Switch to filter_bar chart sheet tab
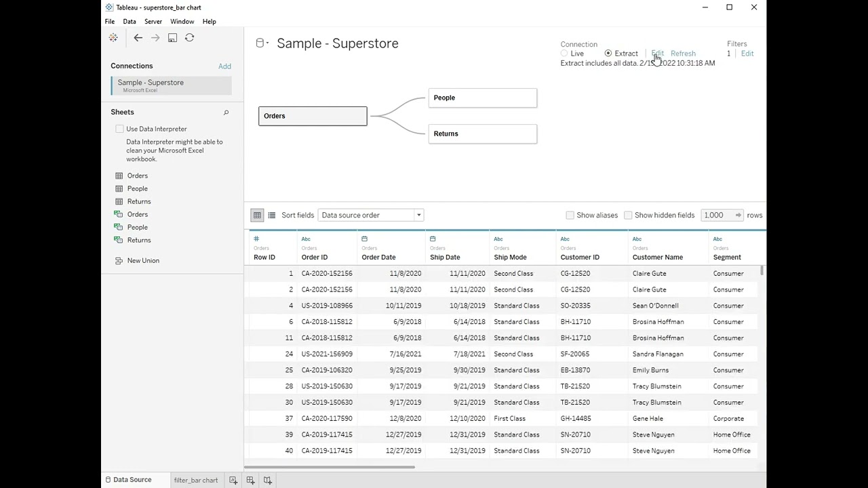 tap(196, 480)
